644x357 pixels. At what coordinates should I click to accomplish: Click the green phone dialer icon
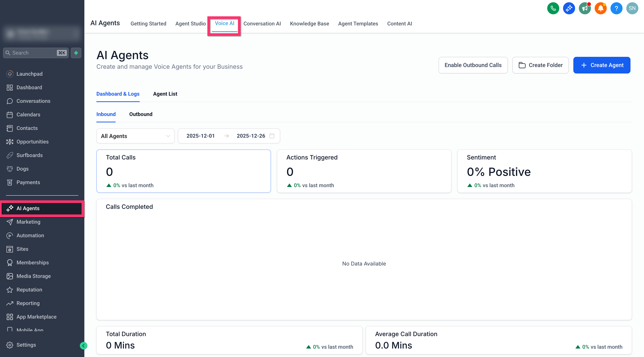click(553, 8)
